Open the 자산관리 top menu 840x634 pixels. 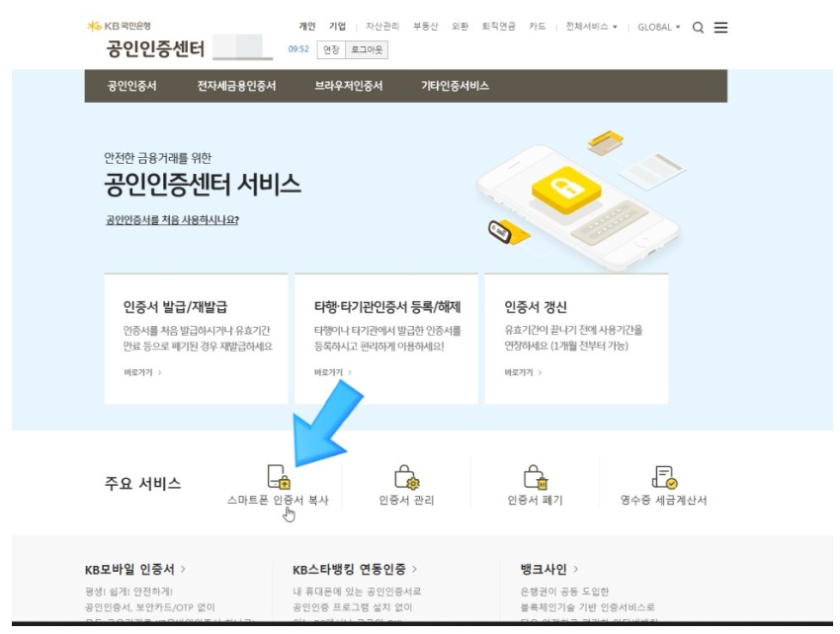[x=382, y=27]
